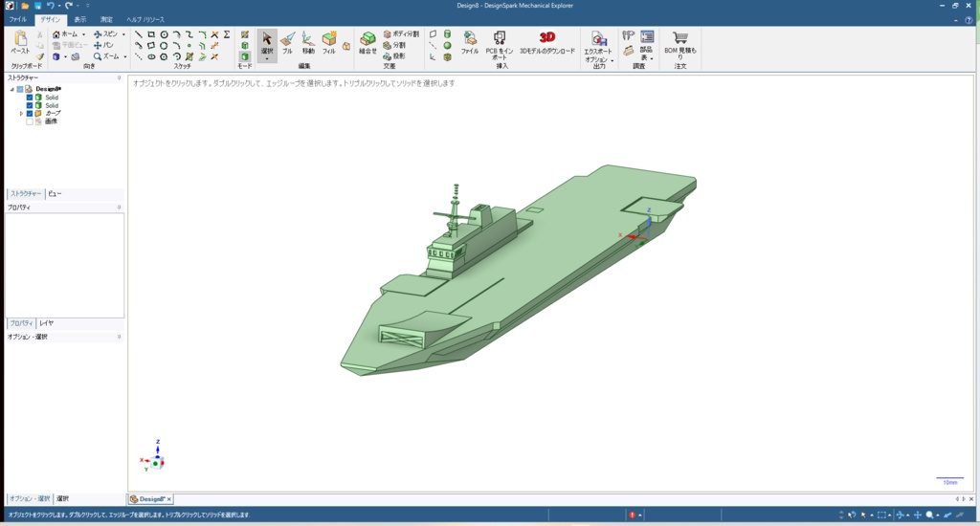Image resolution: width=980 pixels, height=526 pixels.
Task: Click the BOM quote shopping cart
Action: pos(680,38)
